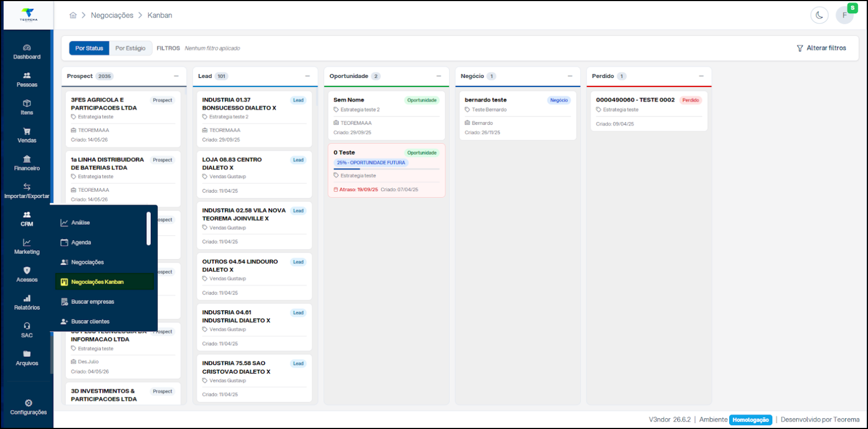Open 3D INVESTIMENTOS & PARTICIPACOES card
Viewport: 868px width, 429px height.
pyautogui.click(x=123, y=395)
